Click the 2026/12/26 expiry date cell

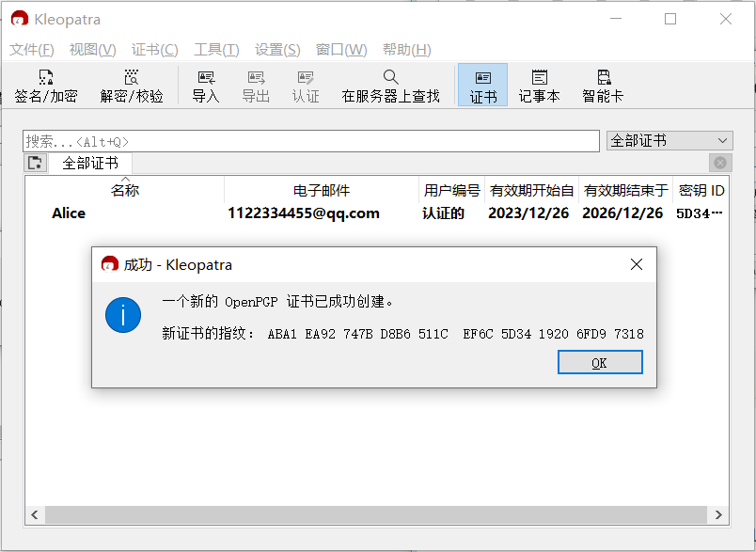tap(622, 213)
